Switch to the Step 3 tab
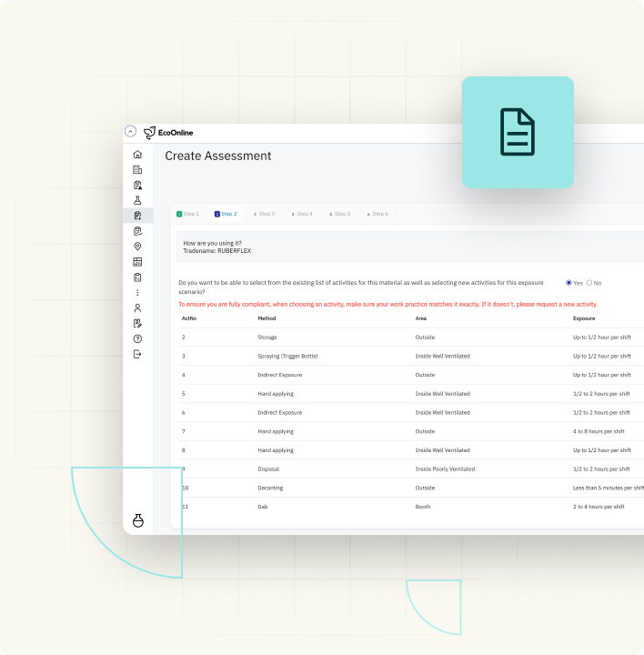644x655 pixels. pos(264,214)
